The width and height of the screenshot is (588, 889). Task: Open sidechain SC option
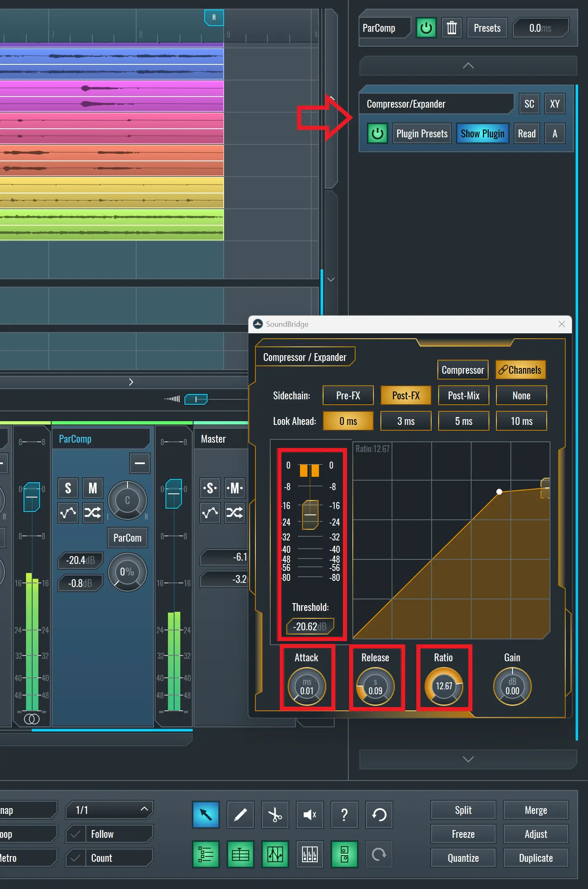529,104
